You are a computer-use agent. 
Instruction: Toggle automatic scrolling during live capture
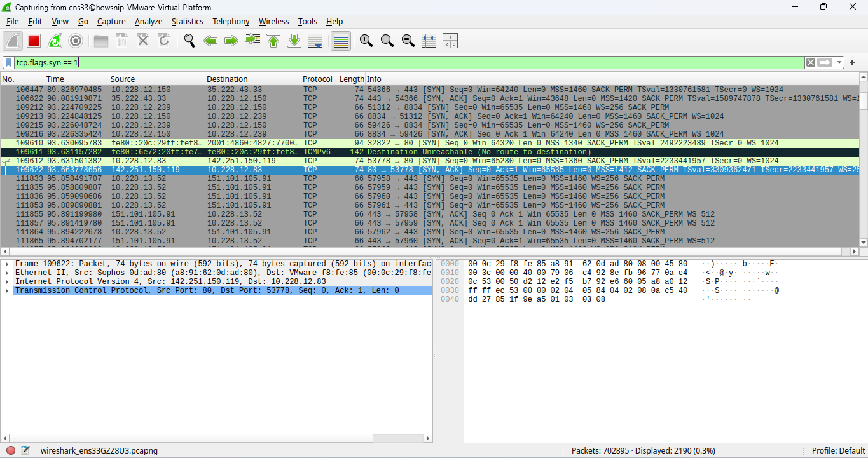point(315,41)
